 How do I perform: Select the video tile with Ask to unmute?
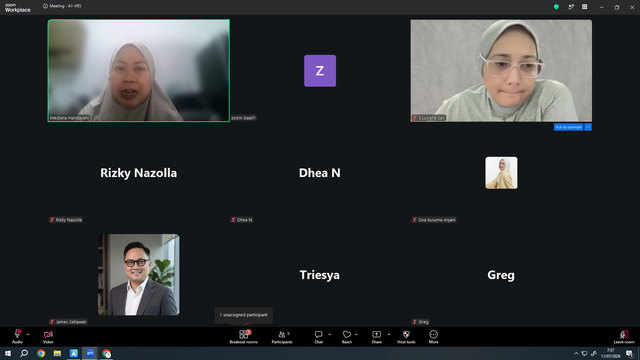[x=501, y=71]
